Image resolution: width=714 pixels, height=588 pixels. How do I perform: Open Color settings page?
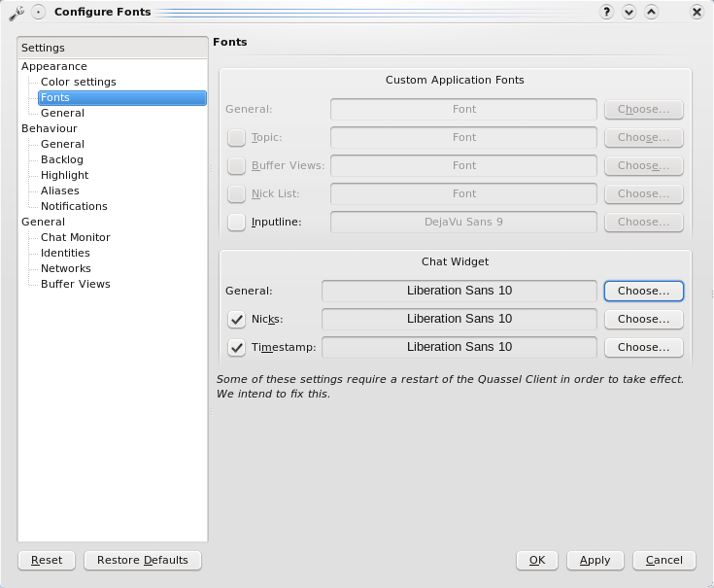[x=79, y=82]
